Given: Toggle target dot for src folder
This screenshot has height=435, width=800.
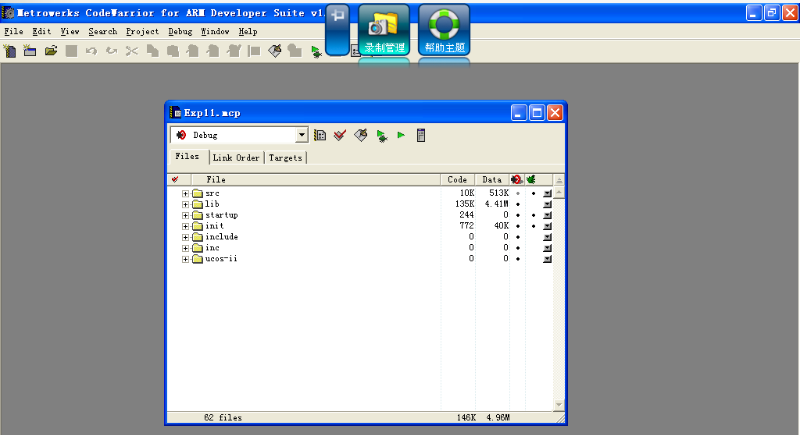Looking at the screenshot, I should pyautogui.click(x=517, y=194).
